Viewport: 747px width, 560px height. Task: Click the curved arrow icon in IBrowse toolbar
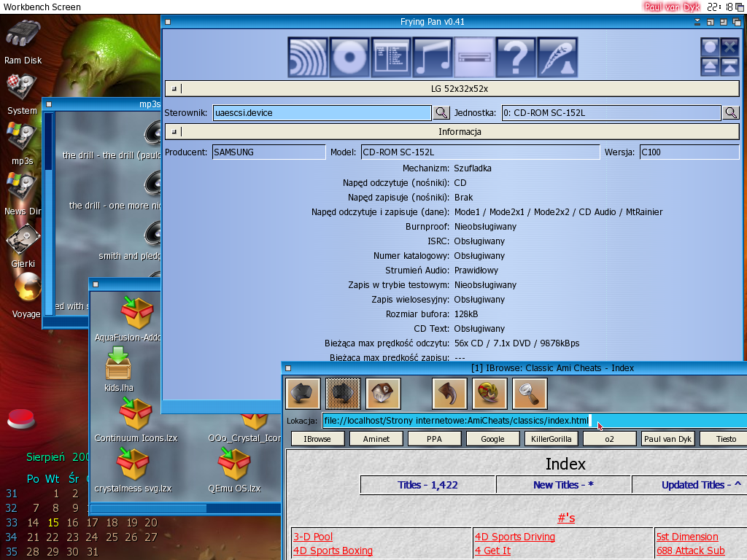[449, 393]
